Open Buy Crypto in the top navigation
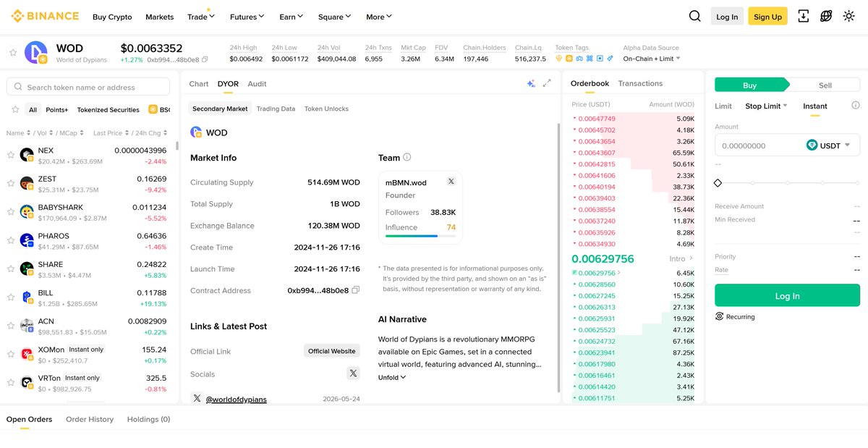868x448 pixels. (112, 17)
